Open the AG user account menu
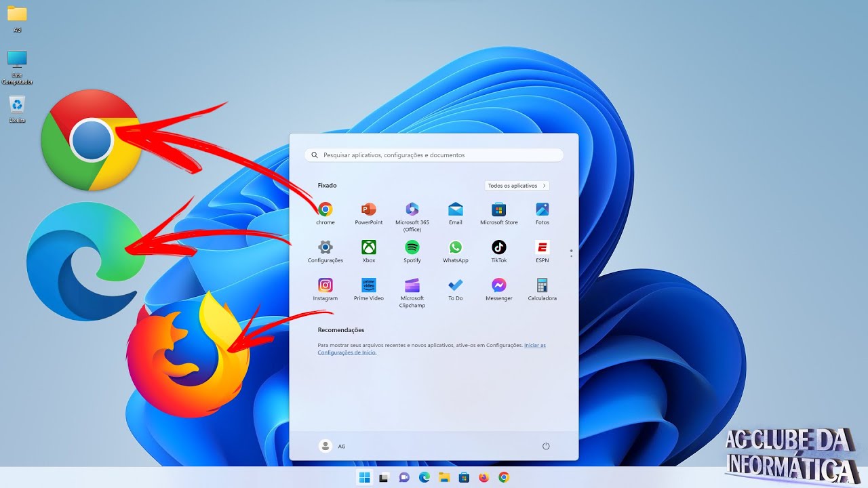 click(332, 446)
